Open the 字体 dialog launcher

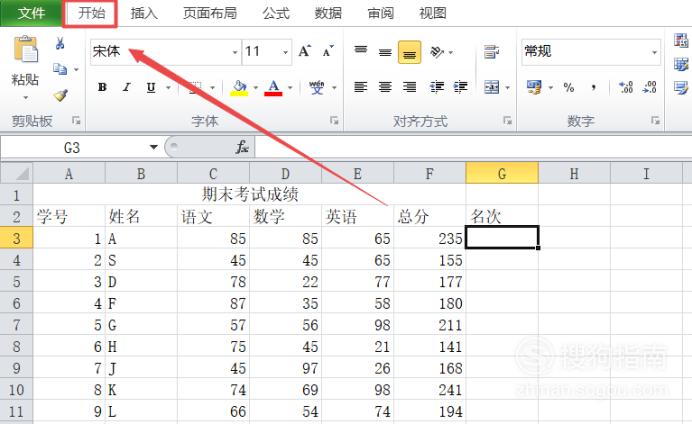[x=334, y=120]
